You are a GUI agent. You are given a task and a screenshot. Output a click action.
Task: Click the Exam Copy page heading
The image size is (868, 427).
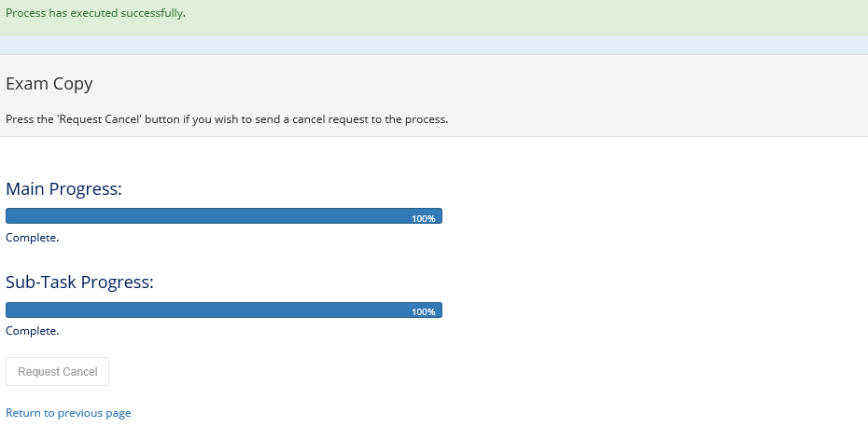49,84
